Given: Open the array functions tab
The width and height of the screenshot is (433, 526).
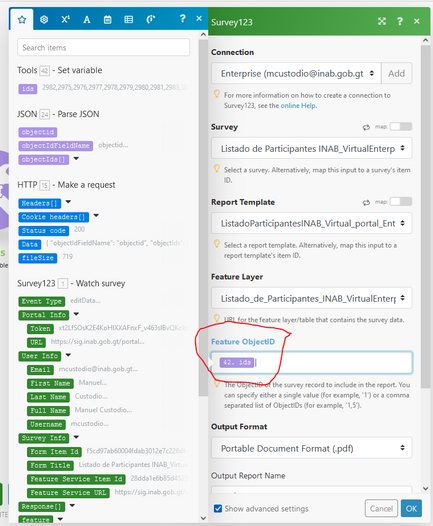Looking at the screenshot, I should [129, 20].
